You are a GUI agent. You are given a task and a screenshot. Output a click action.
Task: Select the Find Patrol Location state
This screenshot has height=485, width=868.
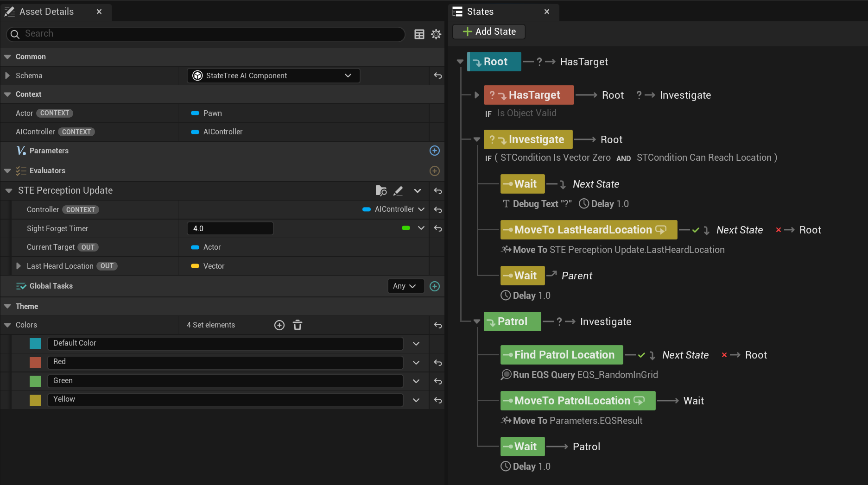(x=562, y=355)
